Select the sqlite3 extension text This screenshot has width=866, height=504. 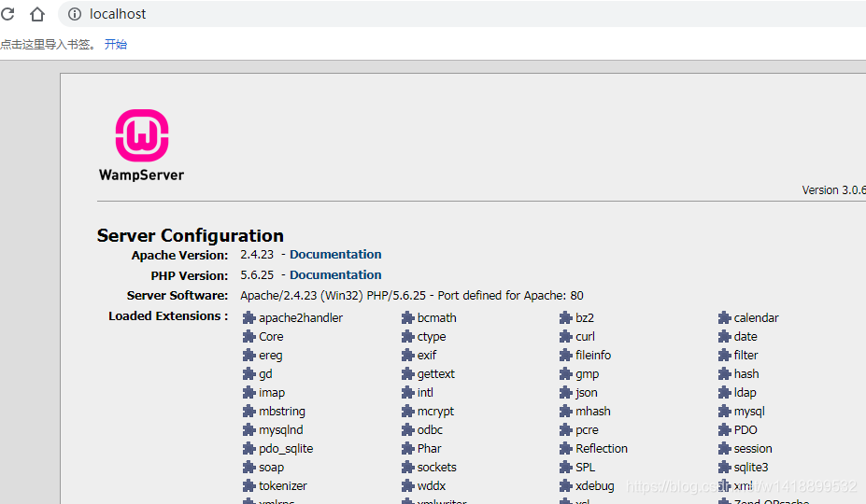click(751, 468)
